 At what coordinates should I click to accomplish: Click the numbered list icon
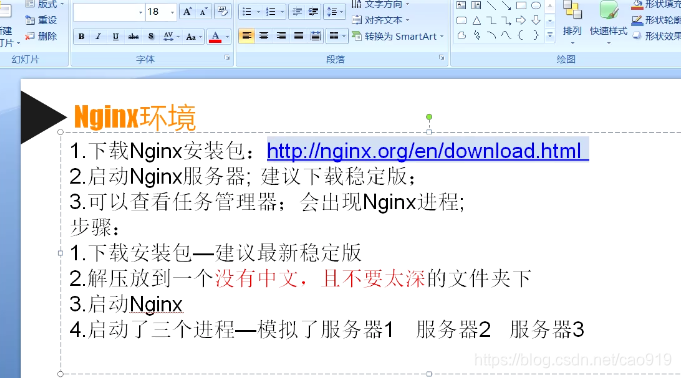click(x=271, y=12)
